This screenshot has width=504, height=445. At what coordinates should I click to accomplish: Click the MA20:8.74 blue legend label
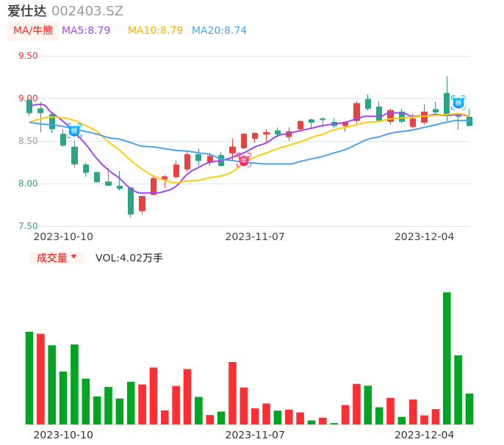click(x=219, y=31)
